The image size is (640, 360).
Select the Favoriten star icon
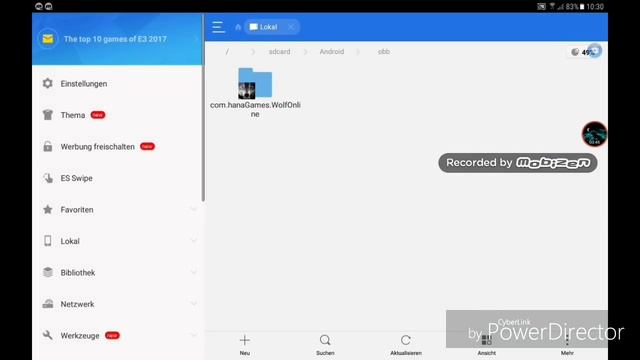click(x=48, y=209)
